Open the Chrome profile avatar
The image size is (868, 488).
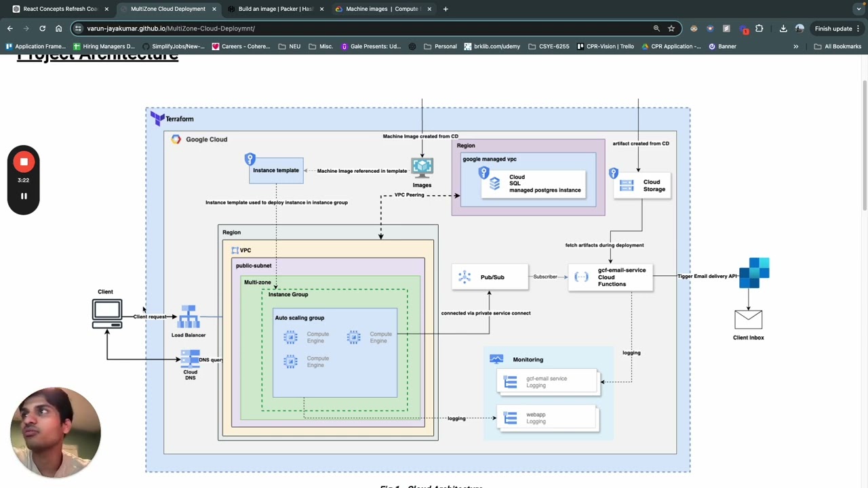coord(800,28)
